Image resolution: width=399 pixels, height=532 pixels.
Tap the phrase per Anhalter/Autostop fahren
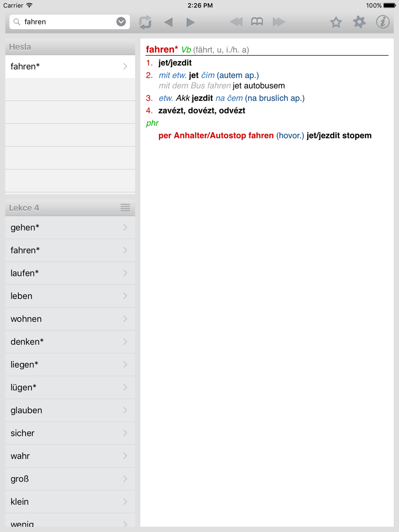click(x=216, y=136)
